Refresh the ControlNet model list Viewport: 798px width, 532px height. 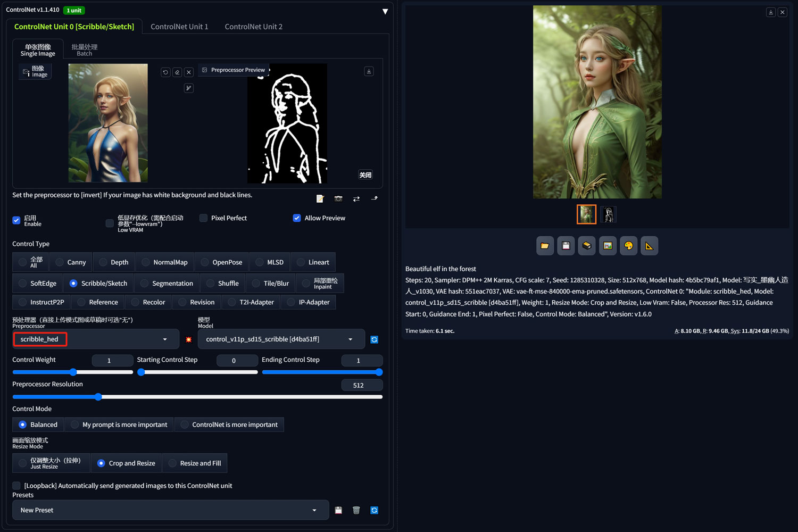pos(375,339)
